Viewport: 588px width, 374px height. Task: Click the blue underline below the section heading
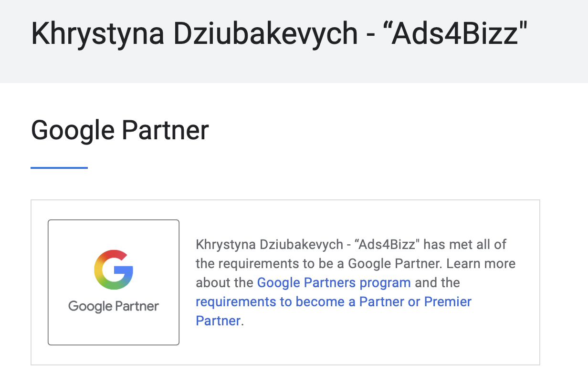tap(59, 167)
